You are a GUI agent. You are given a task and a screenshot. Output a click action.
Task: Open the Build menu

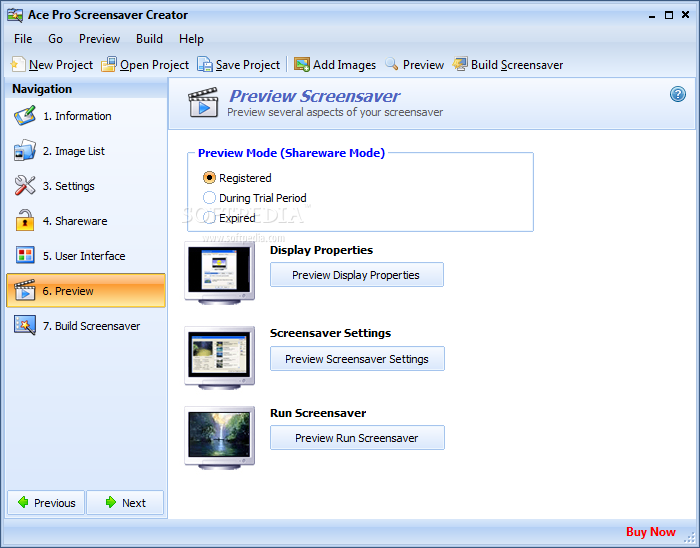149,39
